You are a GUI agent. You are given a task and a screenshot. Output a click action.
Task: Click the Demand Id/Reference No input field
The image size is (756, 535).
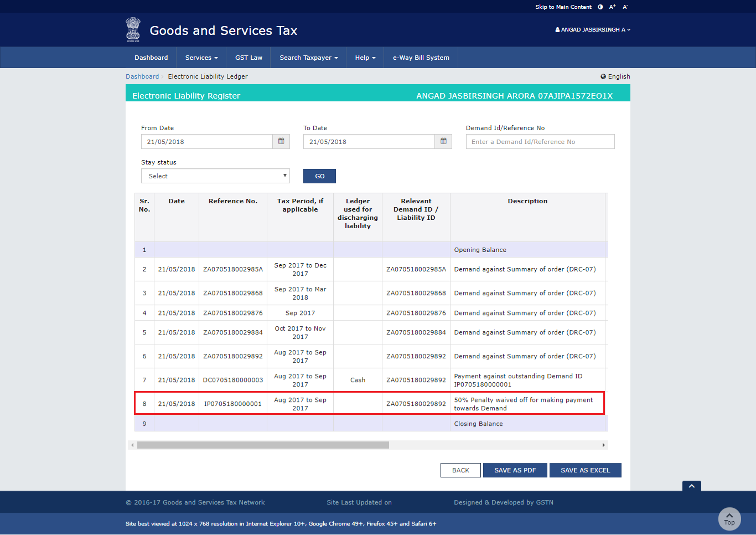tap(540, 141)
